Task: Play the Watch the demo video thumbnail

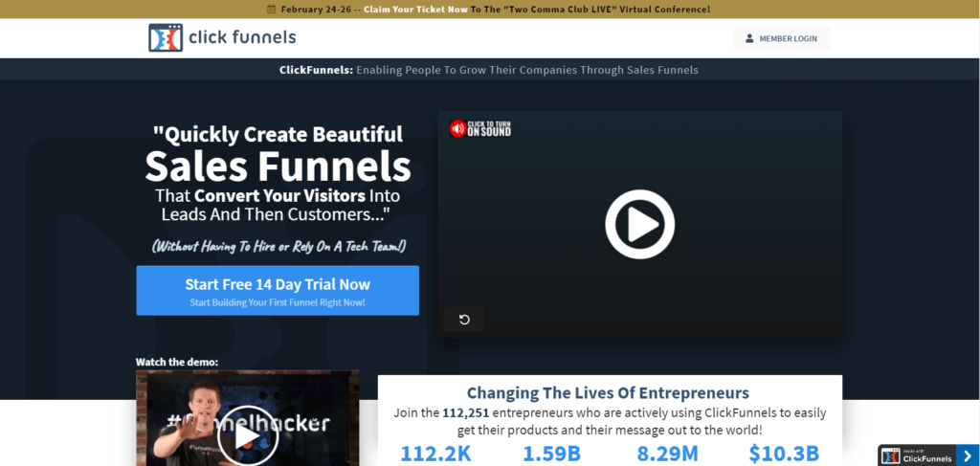Action: pos(248,434)
